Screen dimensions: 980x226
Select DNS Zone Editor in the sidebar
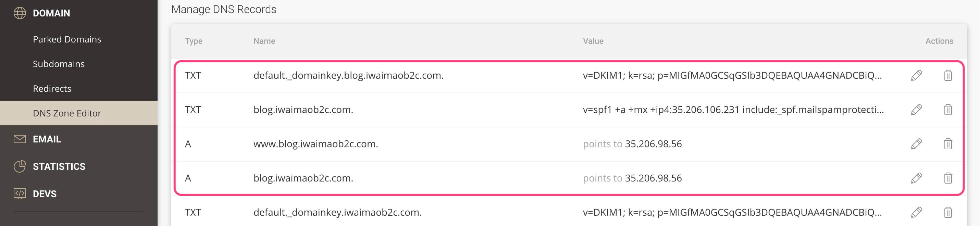coord(67,113)
